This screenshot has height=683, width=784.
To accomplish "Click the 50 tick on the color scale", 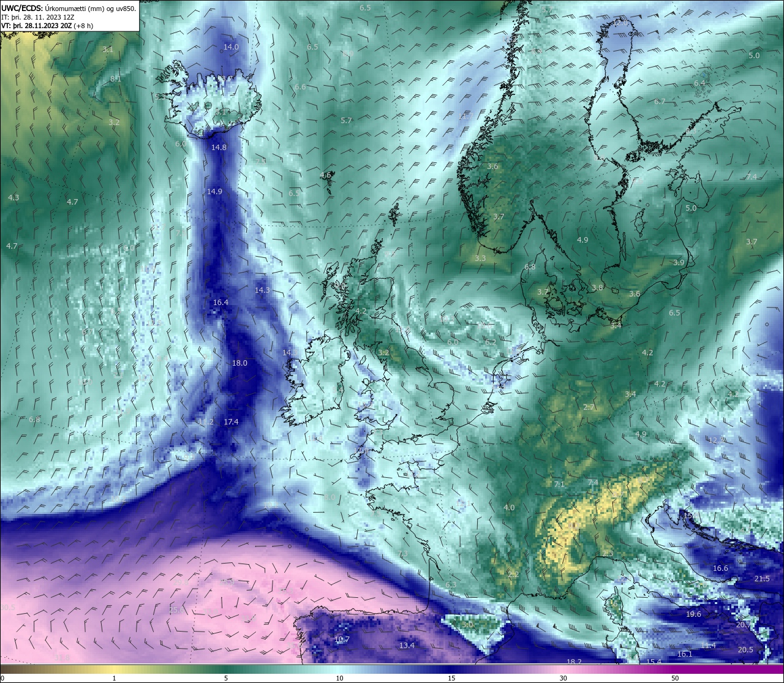I will (x=675, y=678).
